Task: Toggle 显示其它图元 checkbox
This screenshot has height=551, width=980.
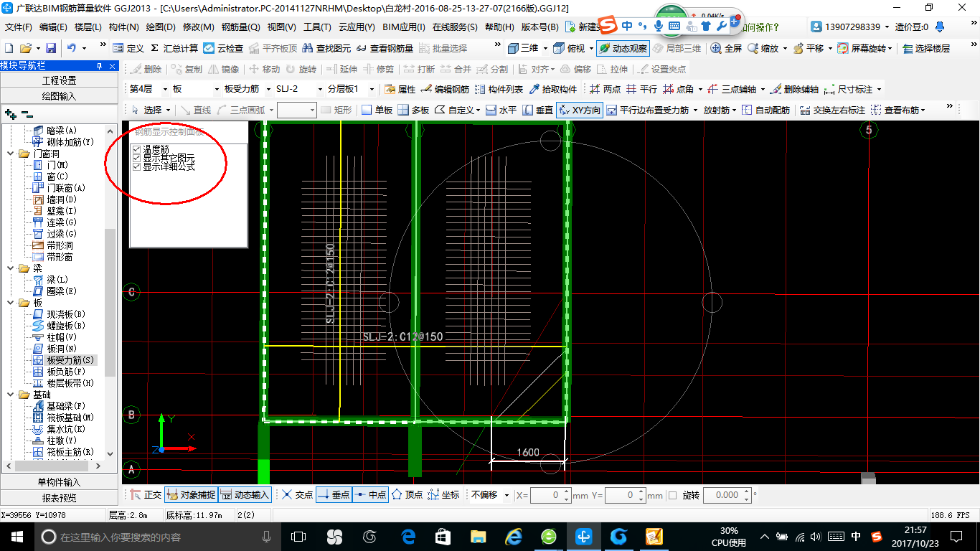Action: point(137,158)
